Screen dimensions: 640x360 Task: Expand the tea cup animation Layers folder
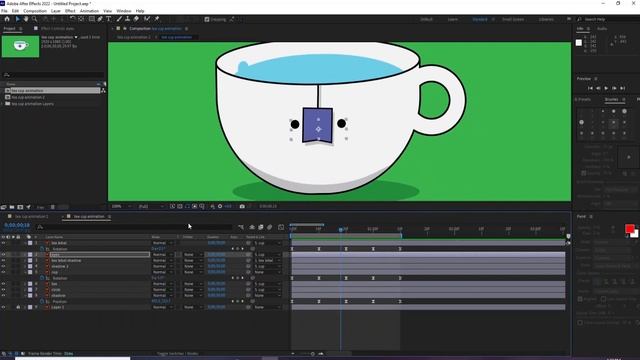[3, 104]
